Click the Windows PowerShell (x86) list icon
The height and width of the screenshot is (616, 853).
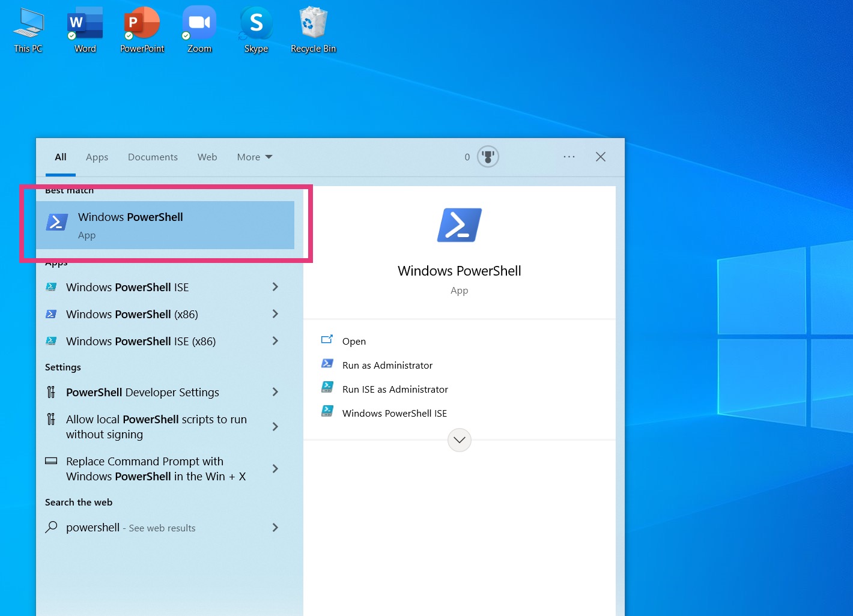click(52, 314)
